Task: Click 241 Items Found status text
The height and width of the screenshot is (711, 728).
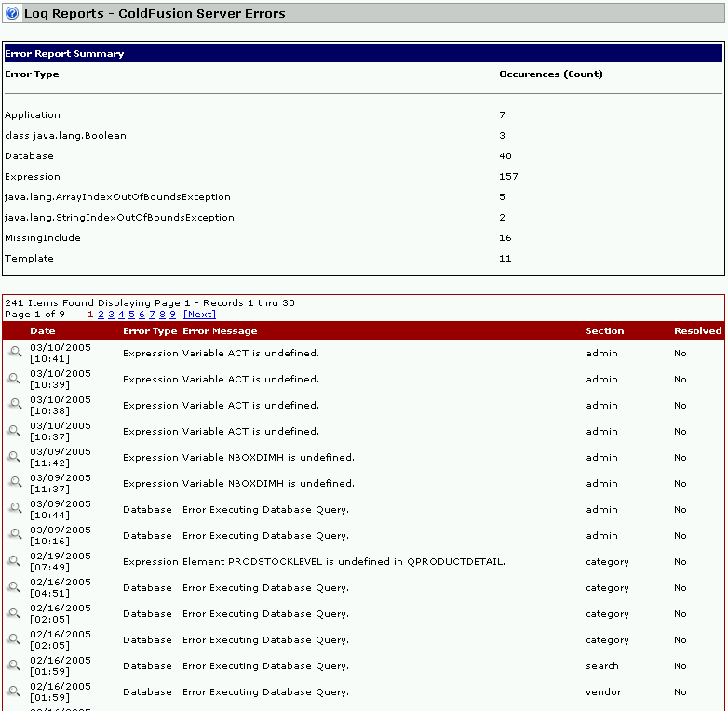Action: tap(150, 303)
